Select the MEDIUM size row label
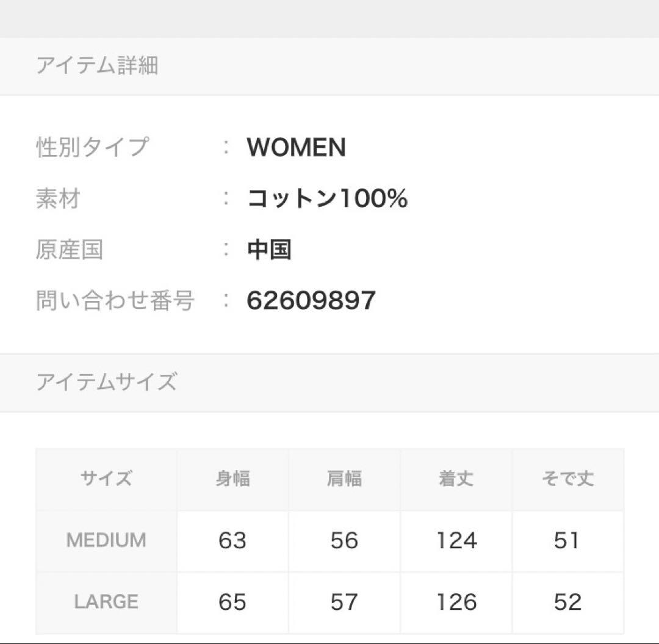The width and height of the screenshot is (659, 644). point(106,540)
